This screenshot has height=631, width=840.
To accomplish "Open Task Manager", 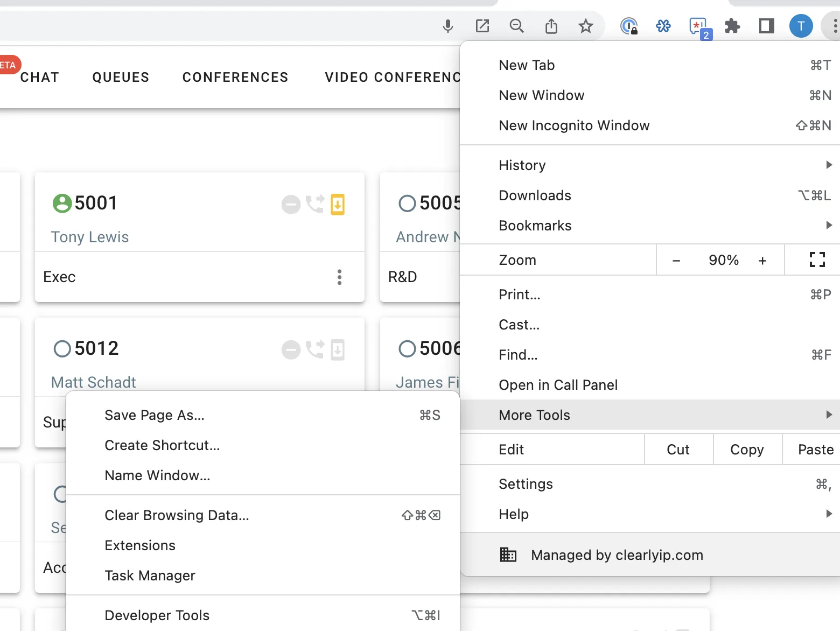I will point(263,576).
